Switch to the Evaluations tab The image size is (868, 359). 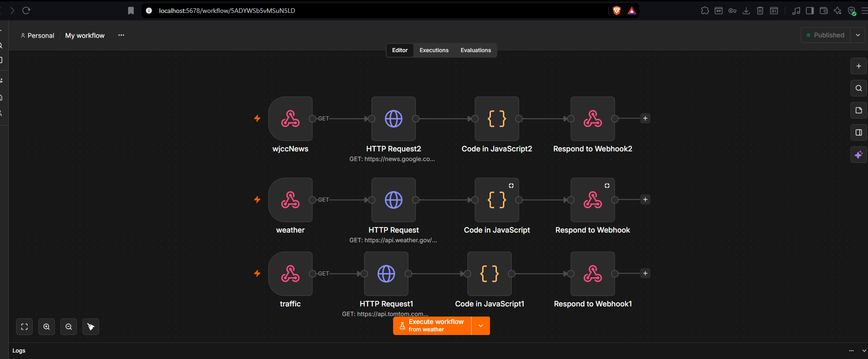(476, 50)
